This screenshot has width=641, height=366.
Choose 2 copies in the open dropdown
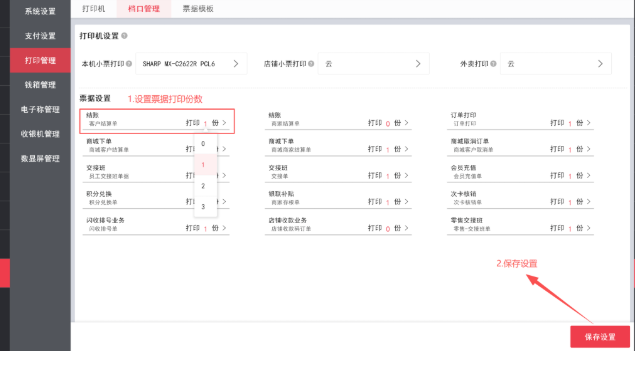[x=205, y=186]
